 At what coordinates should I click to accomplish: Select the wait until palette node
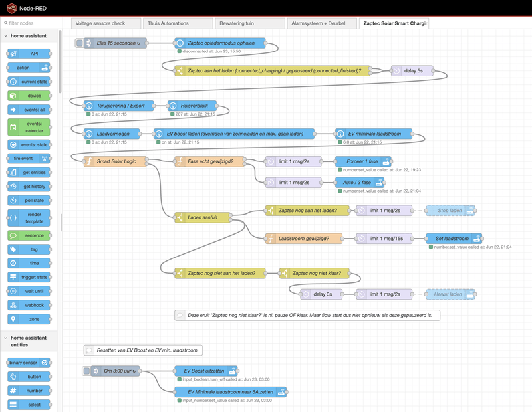[x=29, y=291]
